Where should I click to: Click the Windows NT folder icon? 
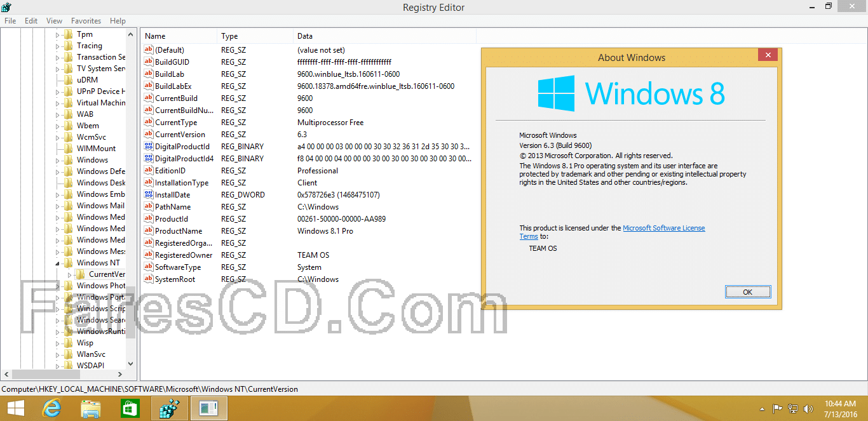pyautogui.click(x=69, y=263)
